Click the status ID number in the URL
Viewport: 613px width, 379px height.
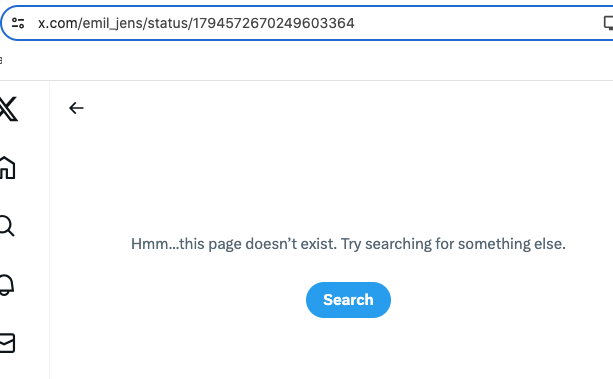(x=274, y=23)
